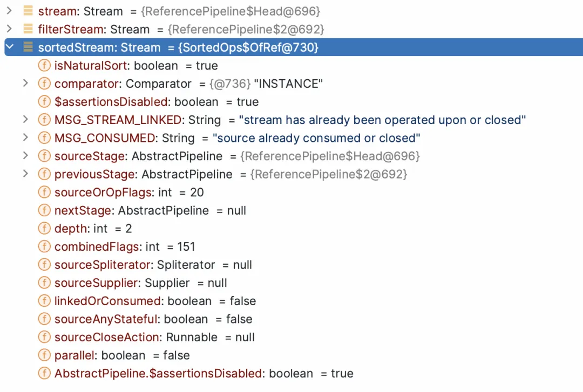Expand the sourceStage field

click(25, 156)
